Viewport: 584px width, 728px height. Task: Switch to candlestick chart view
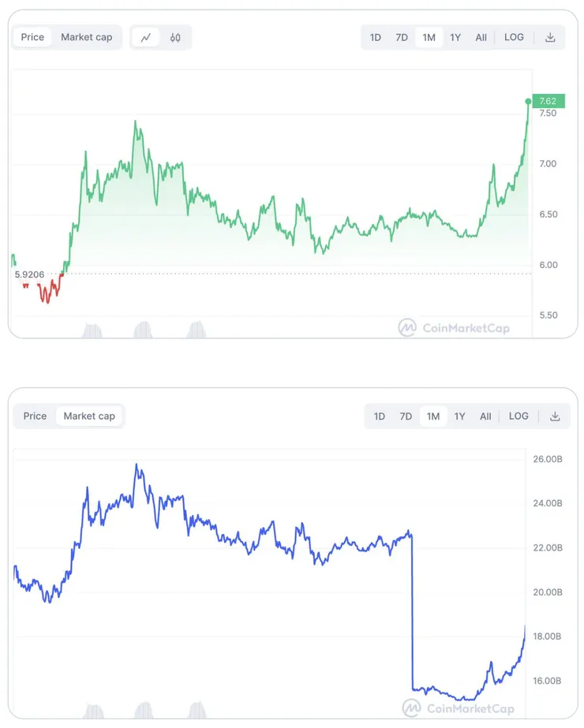tap(175, 37)
